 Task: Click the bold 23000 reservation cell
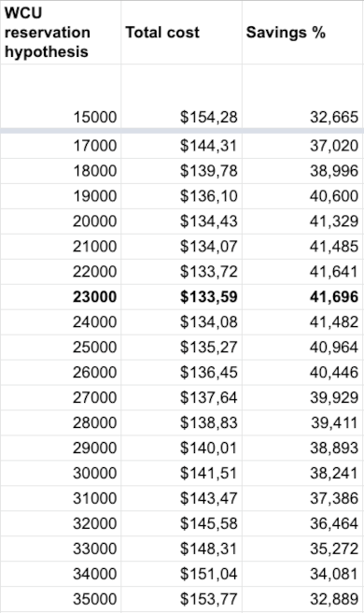coord(61,297)
